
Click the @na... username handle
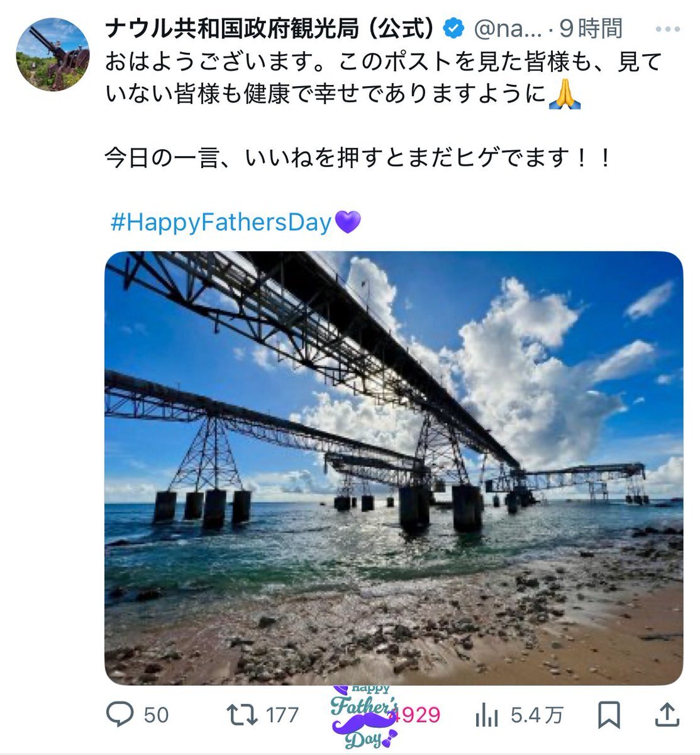click(507, 28)
